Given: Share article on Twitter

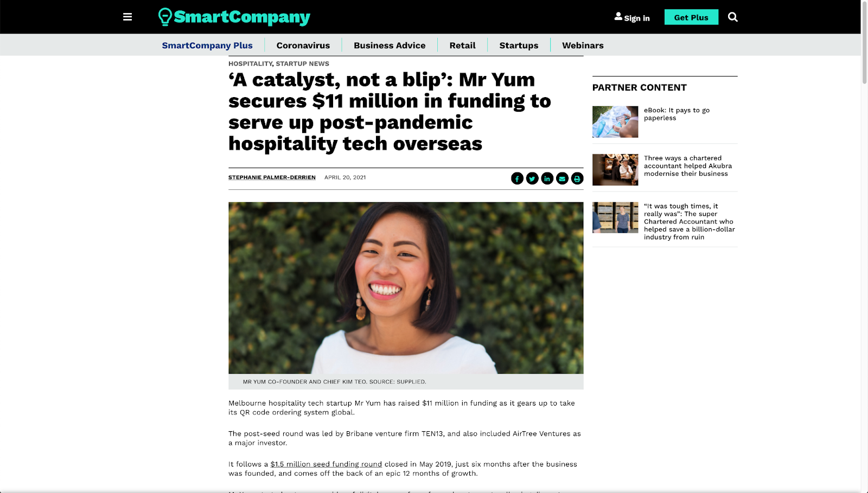Looking at the screenshot, I should point(532,178).
